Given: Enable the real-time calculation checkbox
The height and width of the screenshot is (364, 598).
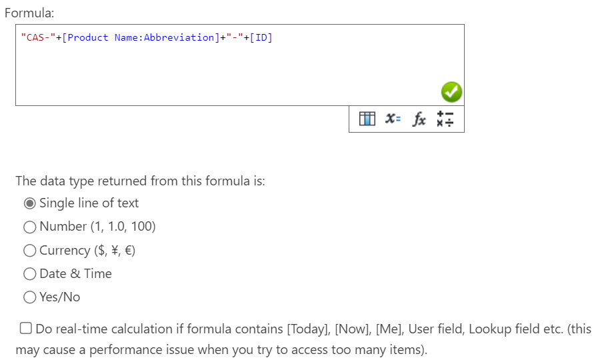Looking at the screenshot, I should pos(25,328).
